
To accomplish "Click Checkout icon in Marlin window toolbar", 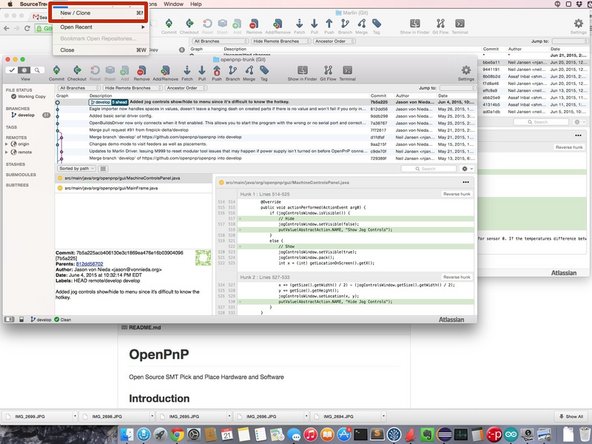I will point(189,26).
